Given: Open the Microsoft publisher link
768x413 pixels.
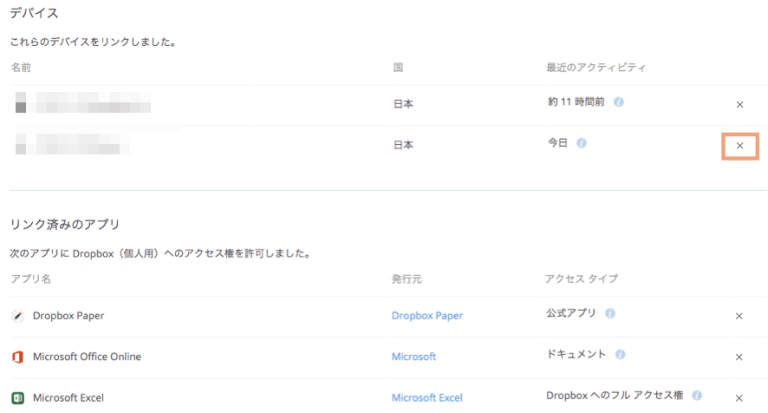Looking at the screenshot, I should 414,357.
